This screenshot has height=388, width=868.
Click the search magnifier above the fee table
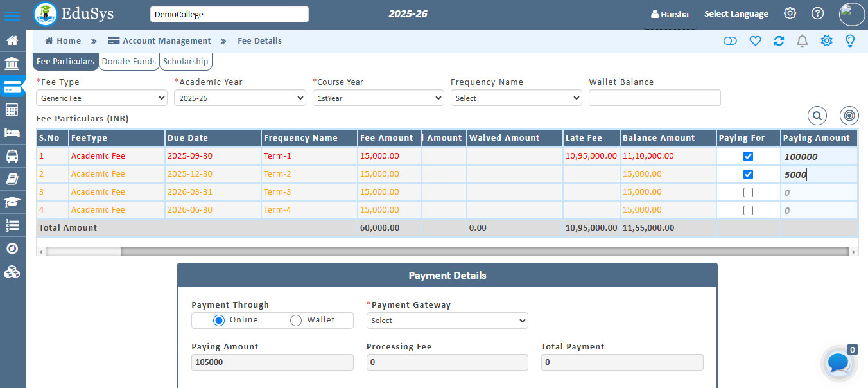[x=817, y=116]
